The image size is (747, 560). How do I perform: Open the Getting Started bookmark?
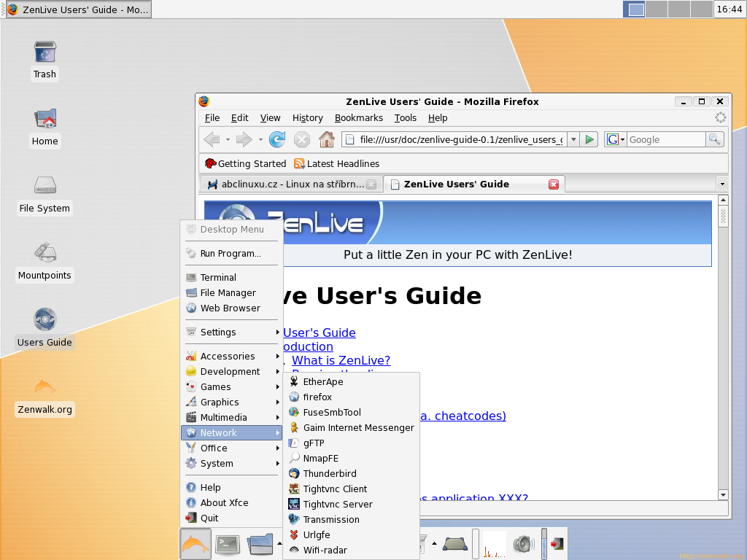[x=245, y=164]
